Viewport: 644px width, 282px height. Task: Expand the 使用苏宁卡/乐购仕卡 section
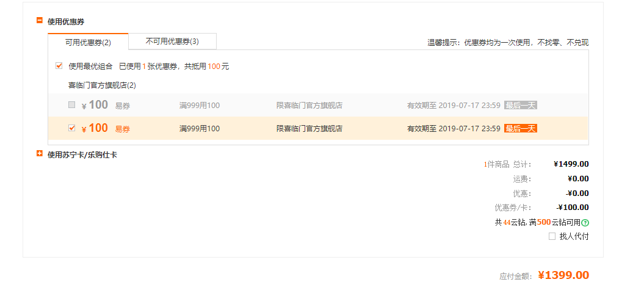point(40,154)
